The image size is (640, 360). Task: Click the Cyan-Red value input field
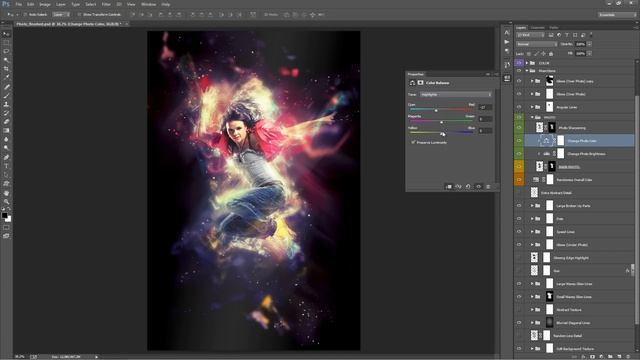pyautogui.click(x=485, y=107)
